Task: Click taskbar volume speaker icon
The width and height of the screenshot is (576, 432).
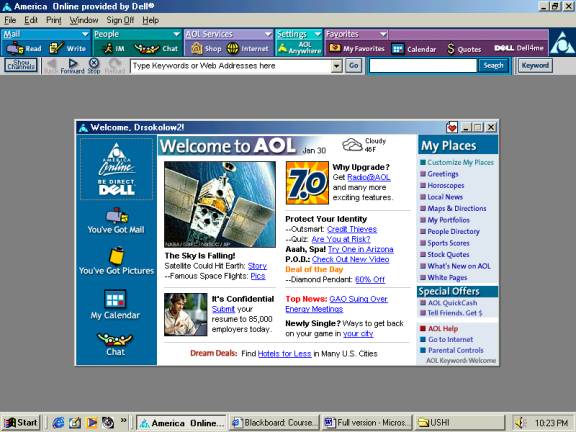Action: [519, 423]
